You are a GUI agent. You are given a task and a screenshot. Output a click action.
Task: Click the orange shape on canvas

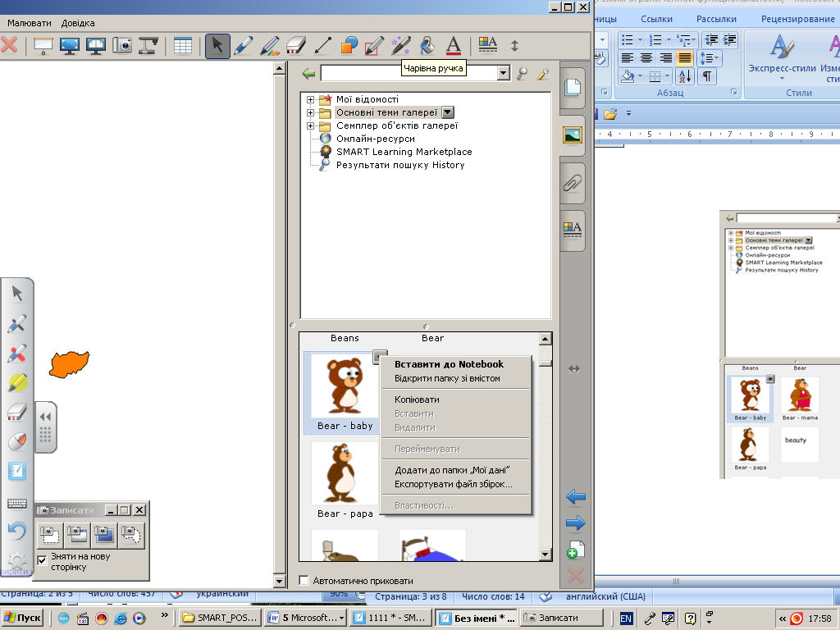tap(69, 364)
